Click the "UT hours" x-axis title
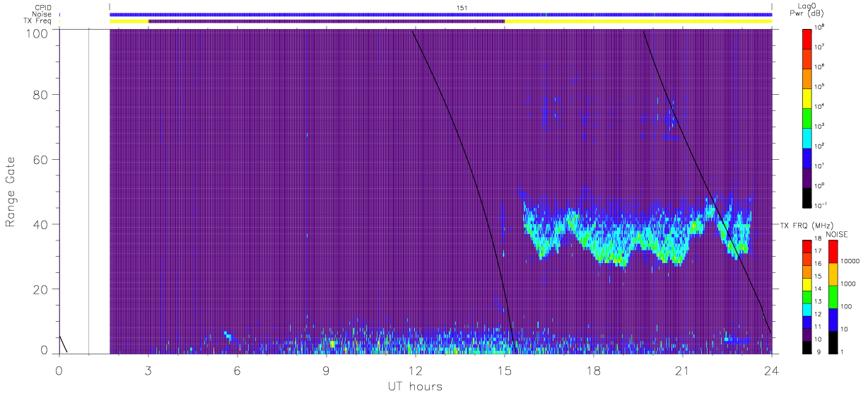This screenshot has width=868, height=401. (415, 386)
